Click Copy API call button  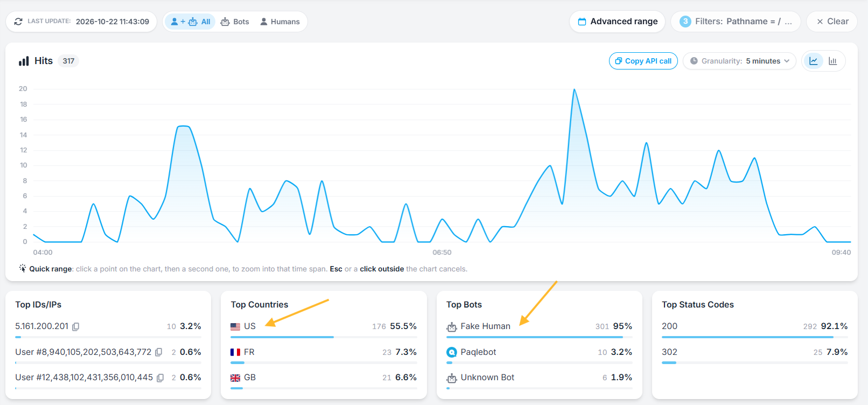coord(643,61)
